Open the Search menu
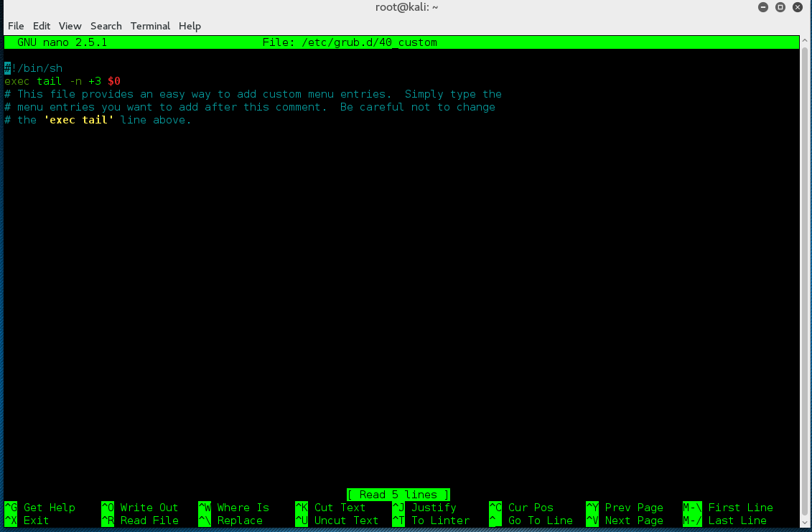 click(x=106, y=26)
